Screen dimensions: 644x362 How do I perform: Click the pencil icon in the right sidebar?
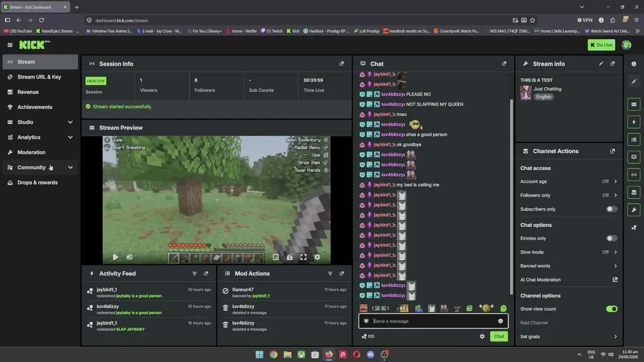click(634, 81)
